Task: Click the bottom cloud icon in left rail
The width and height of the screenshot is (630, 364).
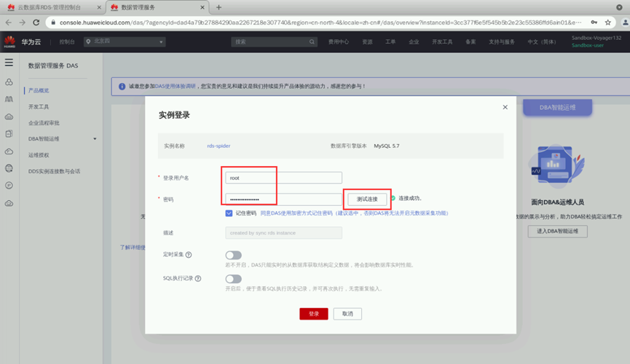Action: (x=9, y=203)
